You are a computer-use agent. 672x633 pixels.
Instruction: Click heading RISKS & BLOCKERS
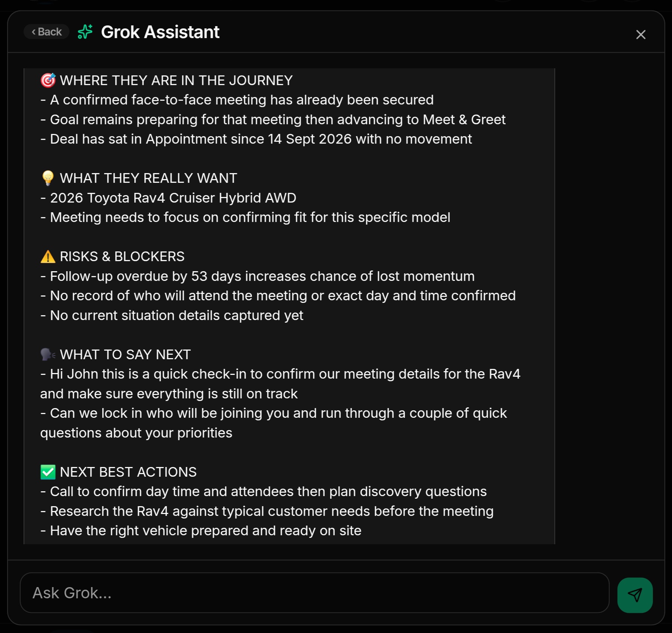coord(122,257)
